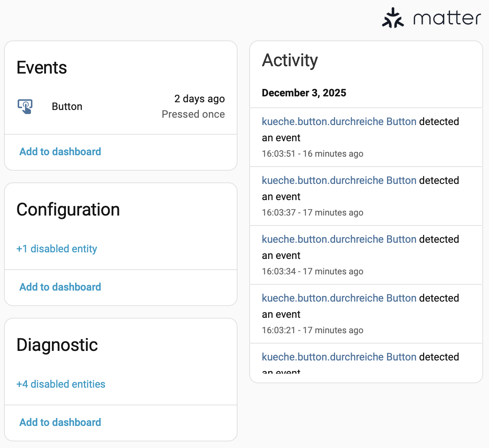
Task: Click the matter wordmark text
Action: tap(447, 18)
